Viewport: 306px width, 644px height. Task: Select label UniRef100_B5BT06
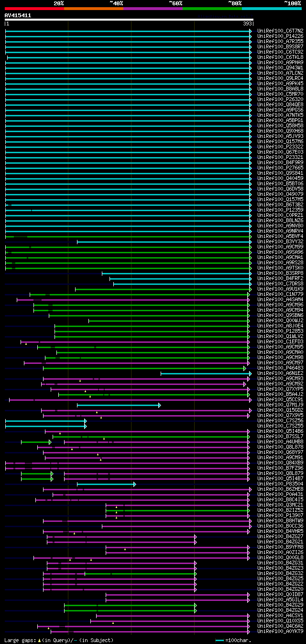point(280,183)
